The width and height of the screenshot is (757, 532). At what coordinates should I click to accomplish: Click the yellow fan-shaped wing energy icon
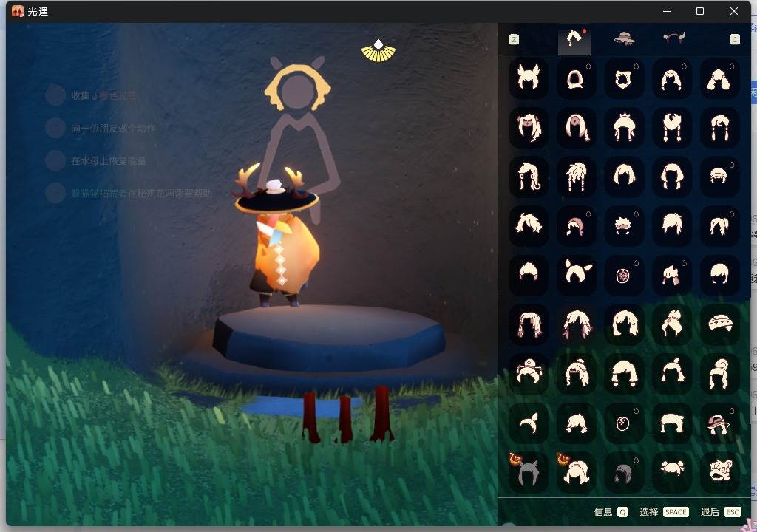pyautogui.click(x=378, y=51)
